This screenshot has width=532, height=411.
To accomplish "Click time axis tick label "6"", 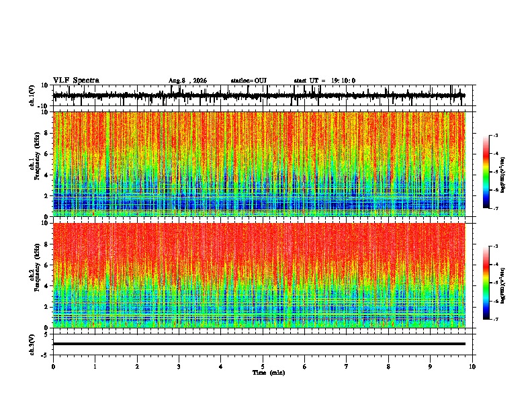I will point(305,367).
